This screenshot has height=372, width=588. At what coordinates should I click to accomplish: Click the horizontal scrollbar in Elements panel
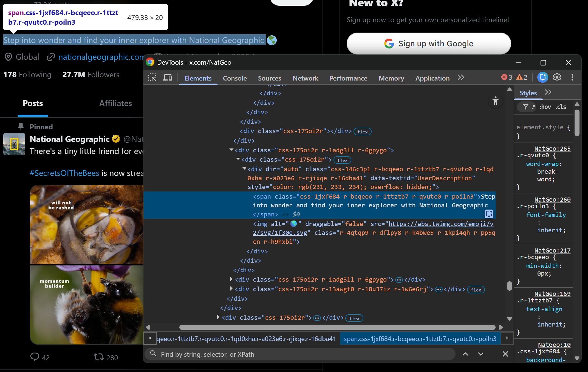(x=337, y=327)
